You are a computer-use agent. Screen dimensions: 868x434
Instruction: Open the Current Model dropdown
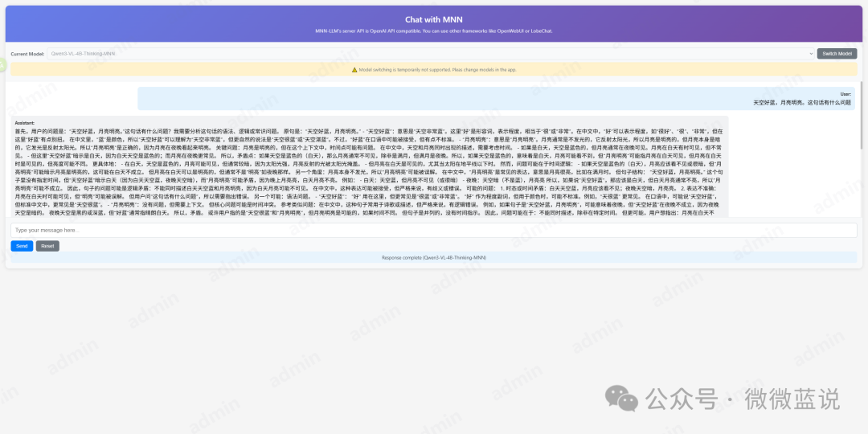pos(431,54)
